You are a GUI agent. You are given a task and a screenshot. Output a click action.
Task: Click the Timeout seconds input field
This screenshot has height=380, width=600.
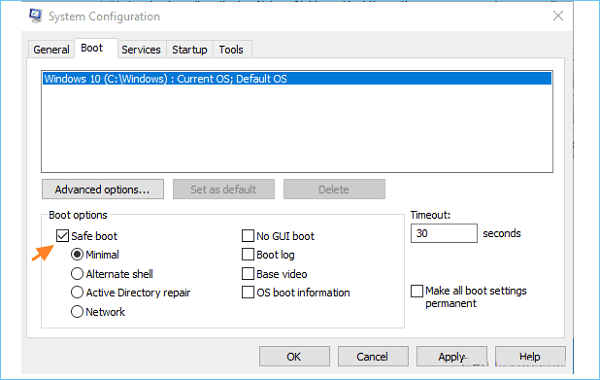444,233
